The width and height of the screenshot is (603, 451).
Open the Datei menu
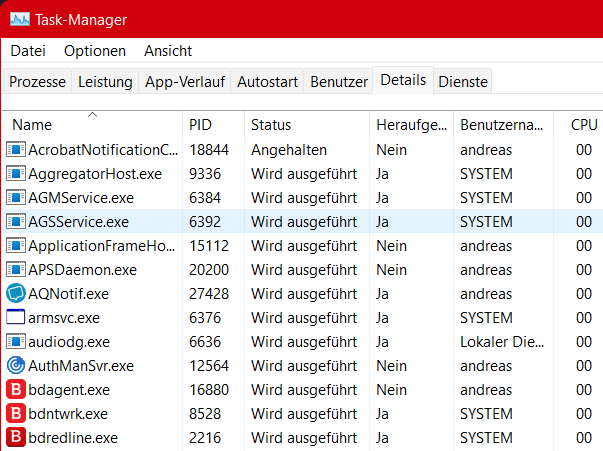click(28, 51)
